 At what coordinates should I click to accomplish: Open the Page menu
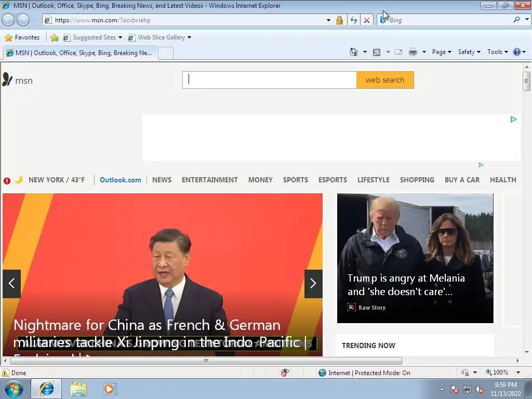coord(442,52)
